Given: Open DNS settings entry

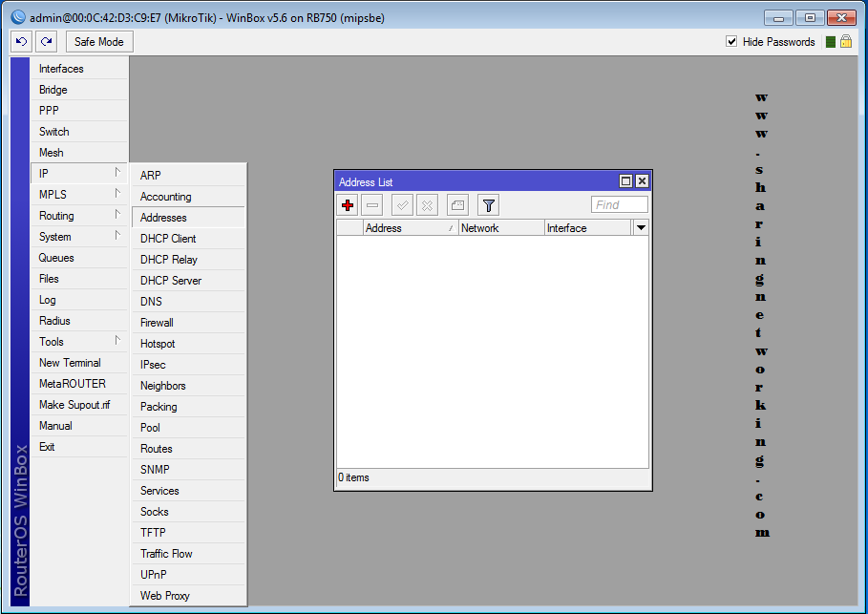Looking at the screenshot, I should 188,302.
